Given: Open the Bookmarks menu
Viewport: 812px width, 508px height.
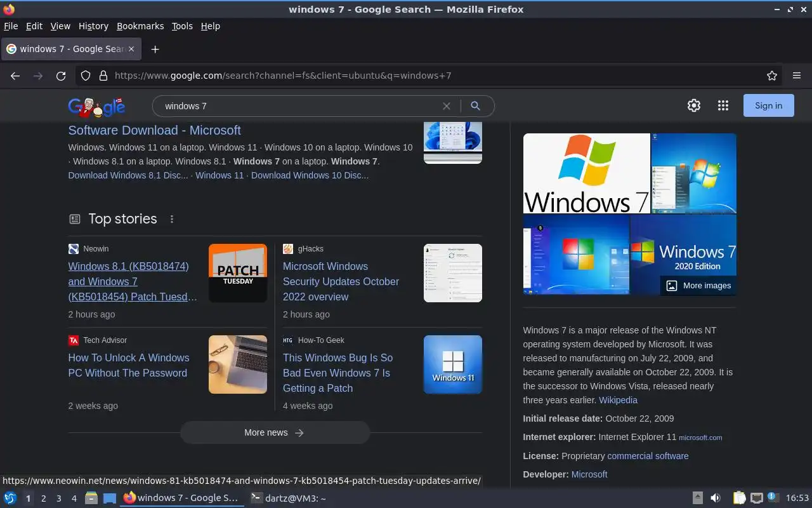Looking at the screenshot, I should click(140, 26).
